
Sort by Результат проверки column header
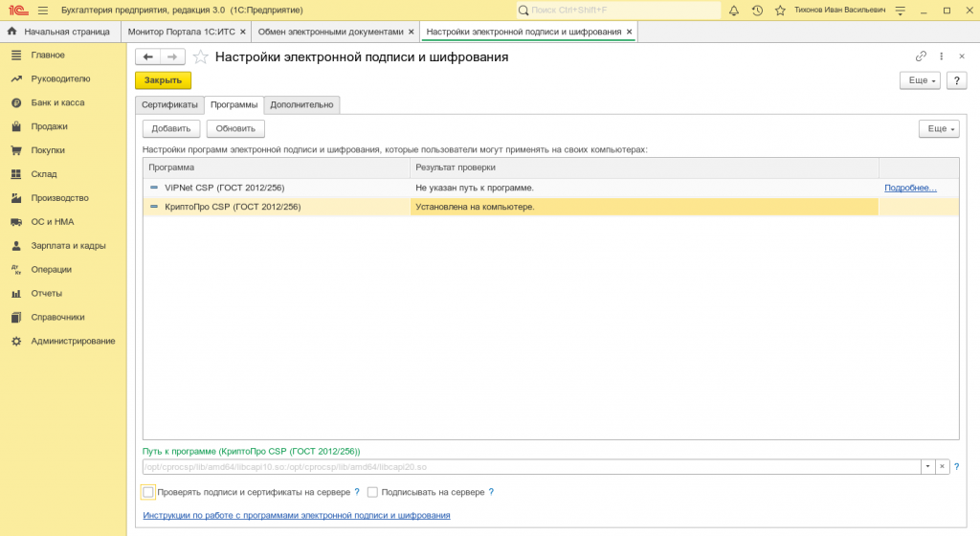point(644,167)
